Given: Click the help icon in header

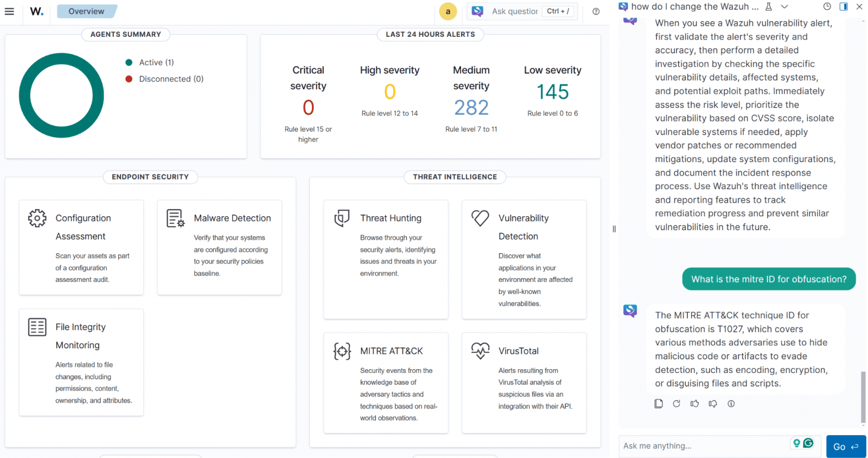Looking at the screenshot, I should click(x=596, y=11).
